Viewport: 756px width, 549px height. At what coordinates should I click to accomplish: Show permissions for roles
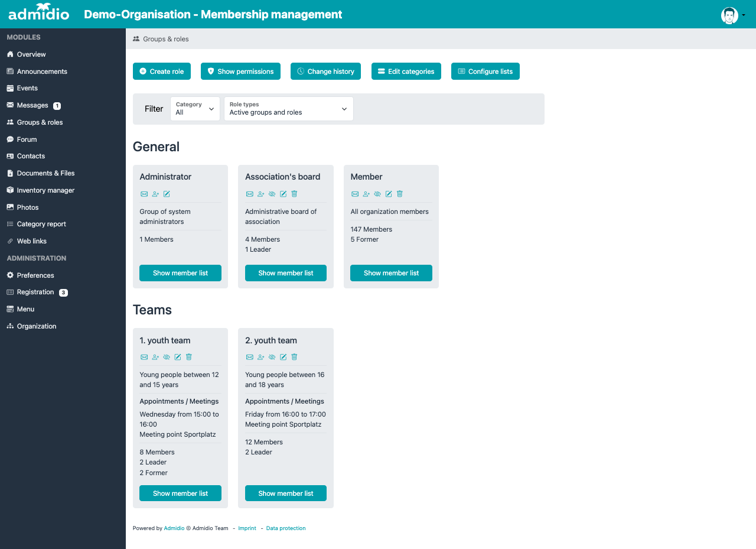pyautogui.click(x=240, y=72)
